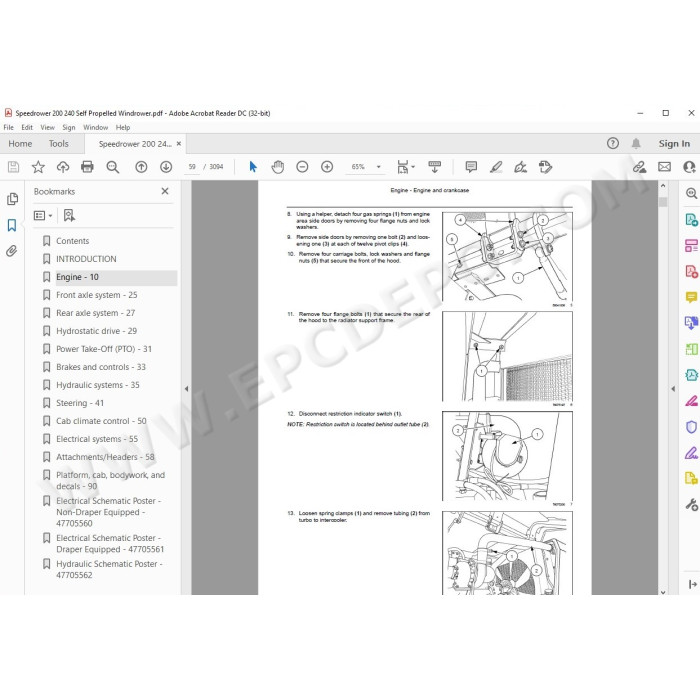Collapse right tools pane arrow
This screenshot has width=700, height=700.
pyautogui.click(x=673, y=389)
